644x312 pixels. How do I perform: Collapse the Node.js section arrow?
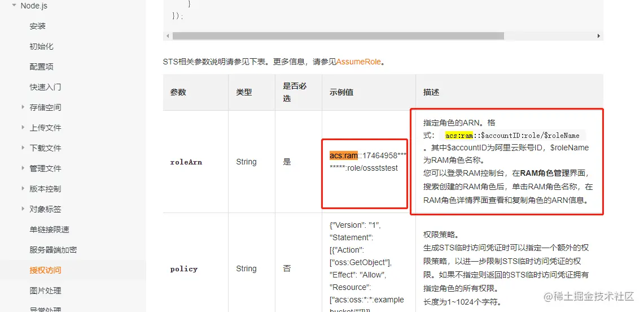click(x=14, y=6)
